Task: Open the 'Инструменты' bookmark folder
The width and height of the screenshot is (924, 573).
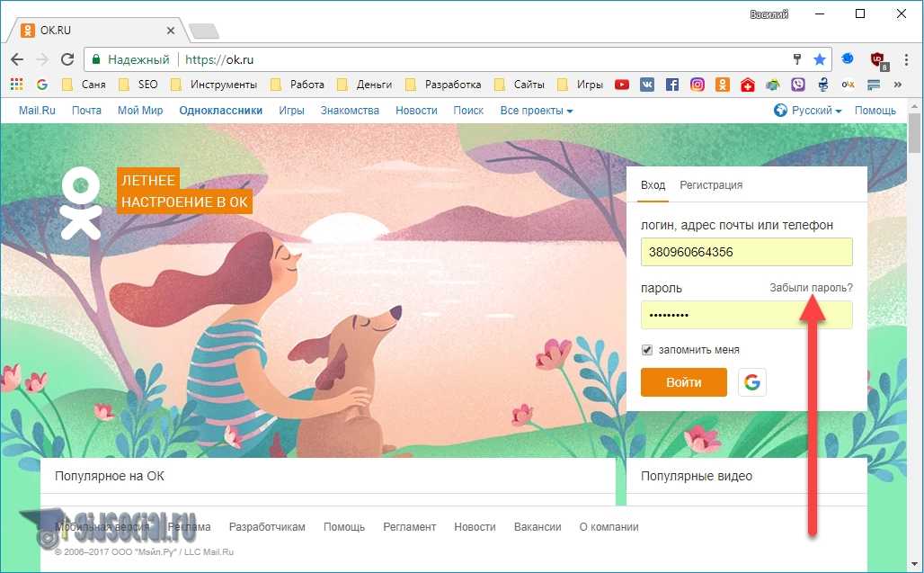Action: pyautogui.click(x=213, y=85)
